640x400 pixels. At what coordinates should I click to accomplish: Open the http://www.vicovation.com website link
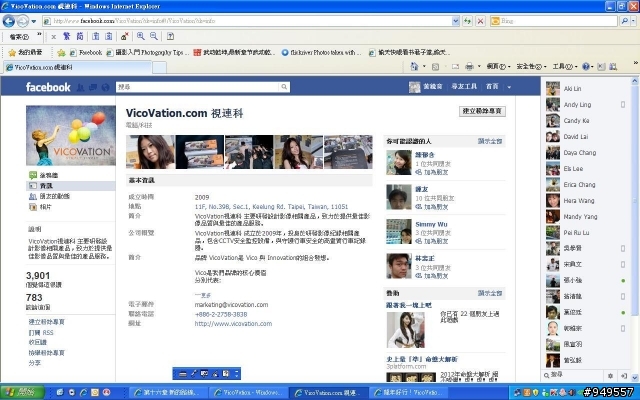click(233, 324)
